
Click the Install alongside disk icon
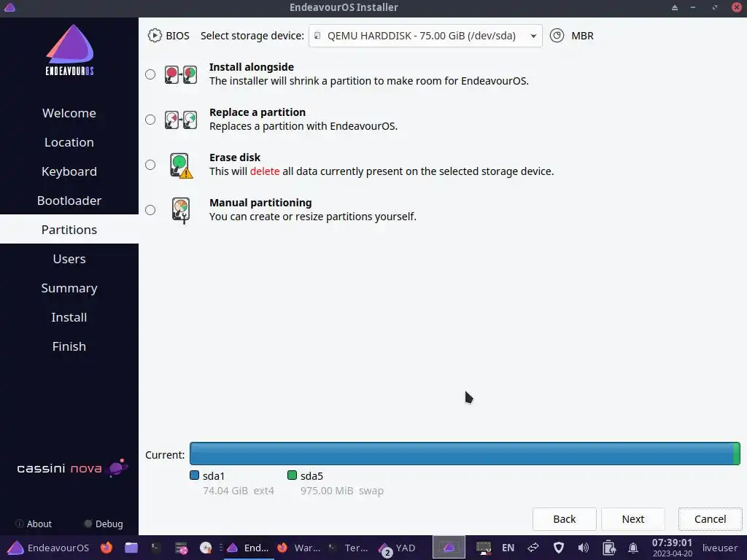(x=181, y=75)
